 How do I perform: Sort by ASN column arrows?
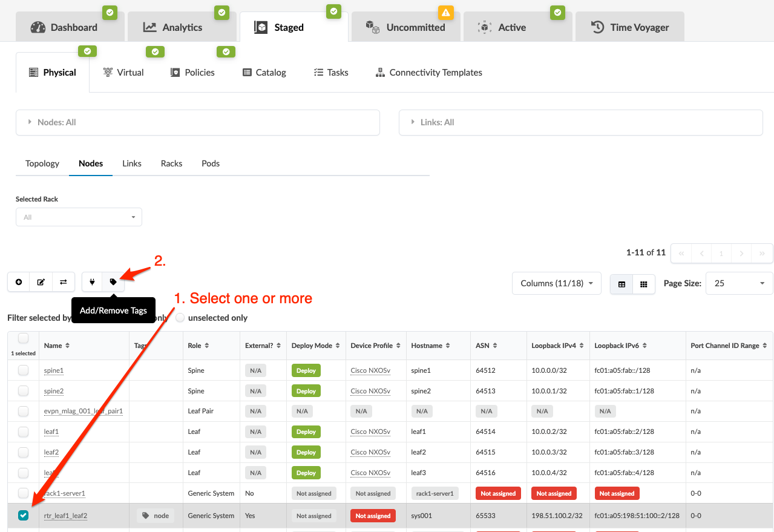[495, 346]
